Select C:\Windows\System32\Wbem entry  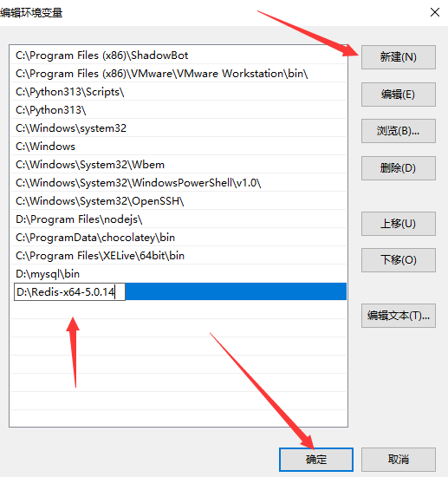[179, 165]
